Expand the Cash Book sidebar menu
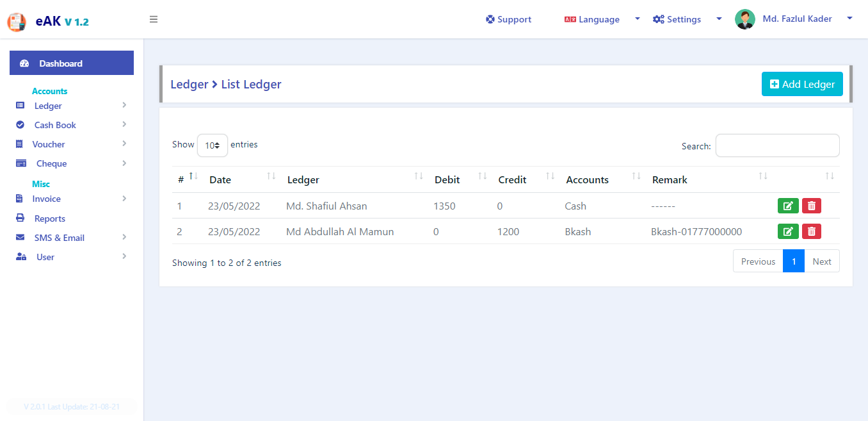The width and height of the screenshot is (868, 421). click(72, 125)
